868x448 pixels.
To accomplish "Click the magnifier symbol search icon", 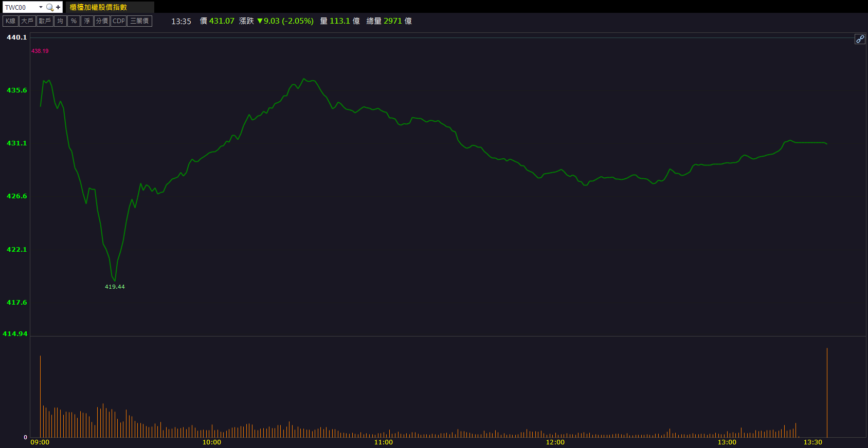I will pyautogui.click(x=50, y=7).
